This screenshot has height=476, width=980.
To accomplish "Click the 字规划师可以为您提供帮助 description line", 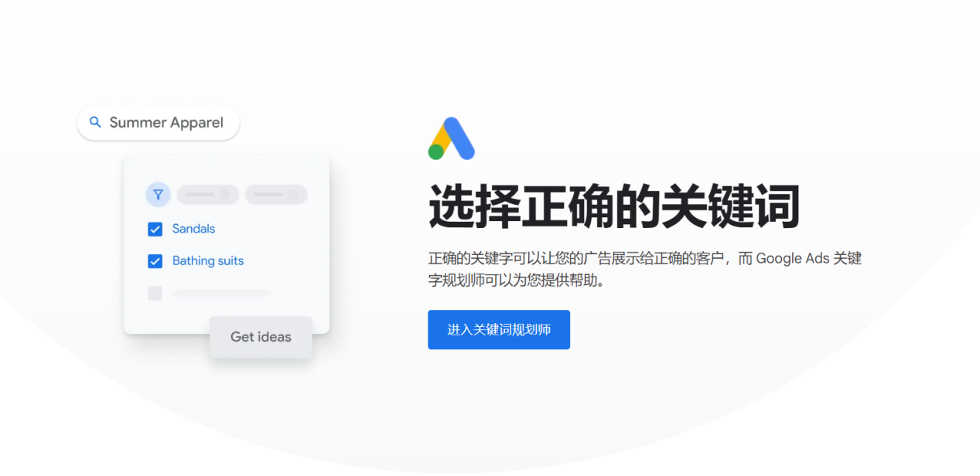I will [516, 280].
